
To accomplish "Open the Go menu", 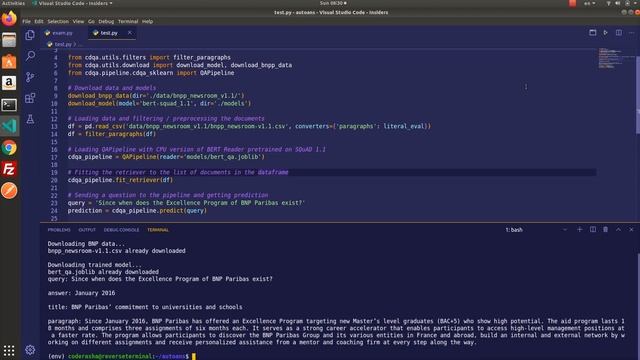I will (x=91, y=21).
